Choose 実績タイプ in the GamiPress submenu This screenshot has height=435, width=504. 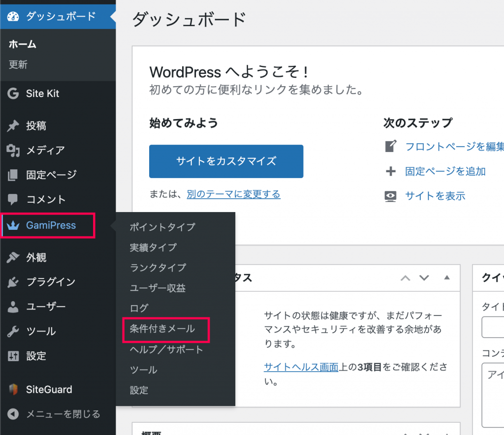point(154,248)
